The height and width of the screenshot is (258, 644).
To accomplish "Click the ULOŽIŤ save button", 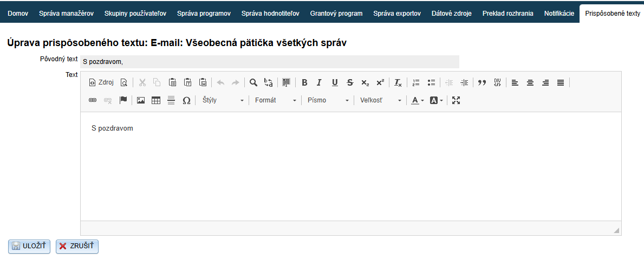I will coord(29,246).
